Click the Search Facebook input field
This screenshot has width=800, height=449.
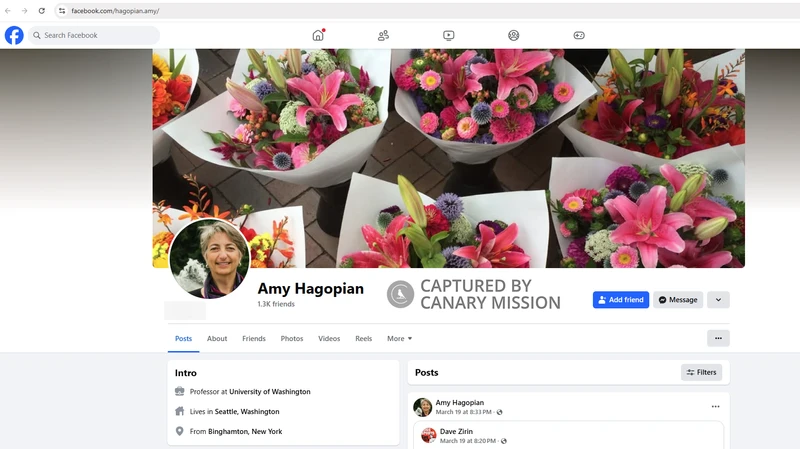[x=94, y=35]
